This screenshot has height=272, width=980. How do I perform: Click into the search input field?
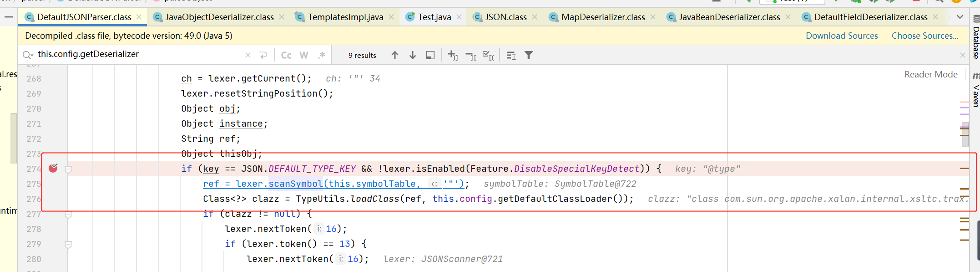(x=139, y=54)
